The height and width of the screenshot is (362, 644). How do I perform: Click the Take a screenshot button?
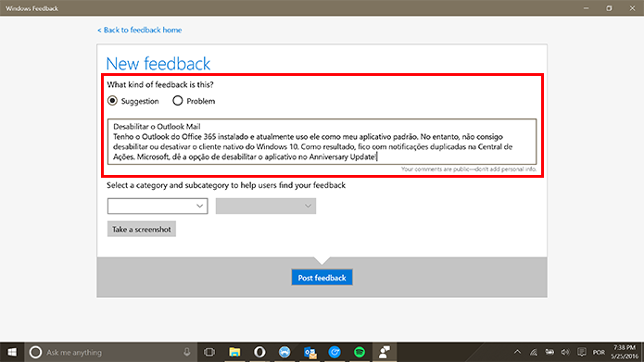tap(142, 229)
